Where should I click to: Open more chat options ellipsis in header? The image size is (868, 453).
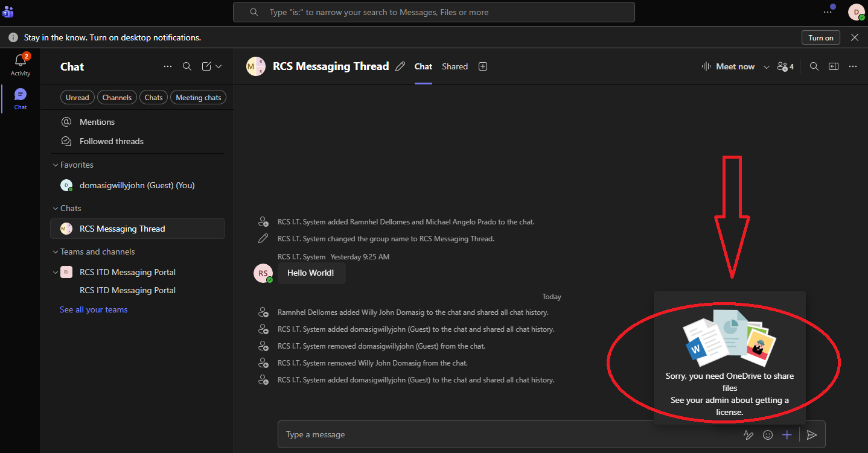[x=853, y=66]
